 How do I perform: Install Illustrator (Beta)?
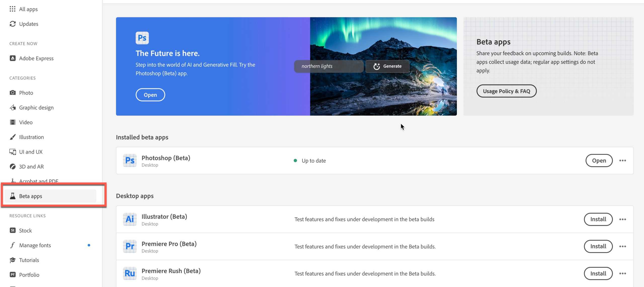pyautogui.click(x=598, y=219)
